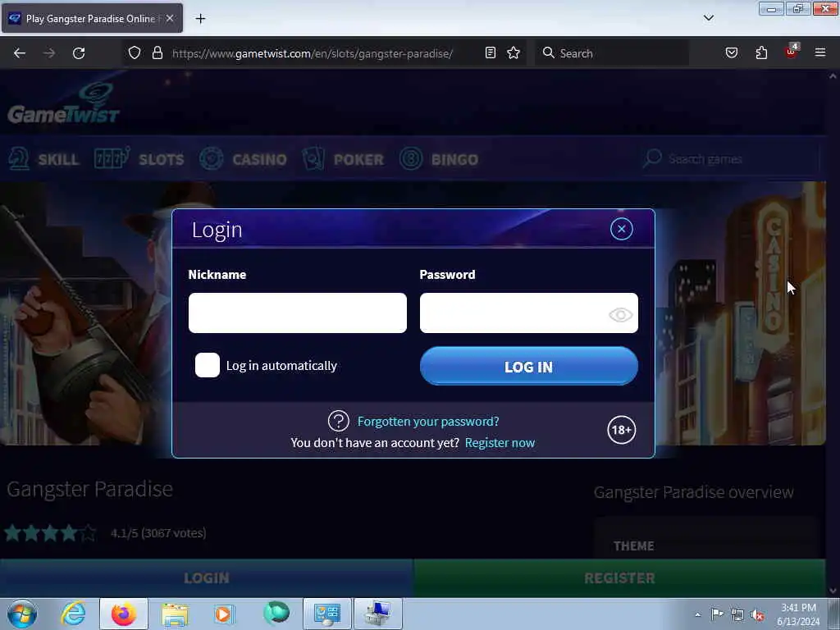This screenshot has height=630, width=840.
Task: Go back with the browser back arrow
Action: coord(20,53)
